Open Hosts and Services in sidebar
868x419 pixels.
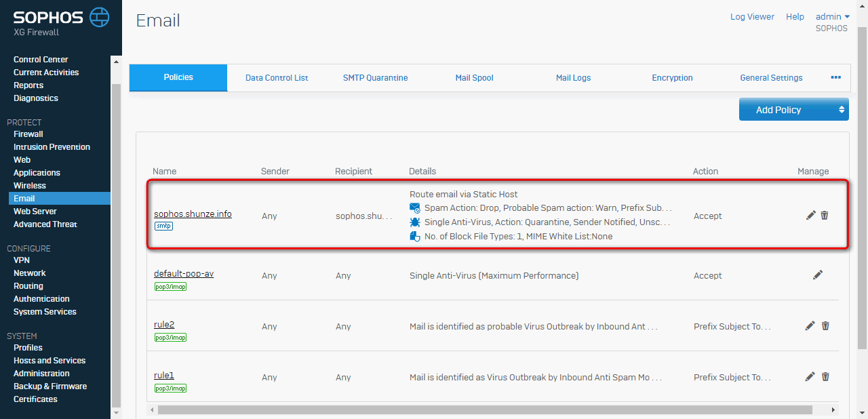[x=50, y=361]
